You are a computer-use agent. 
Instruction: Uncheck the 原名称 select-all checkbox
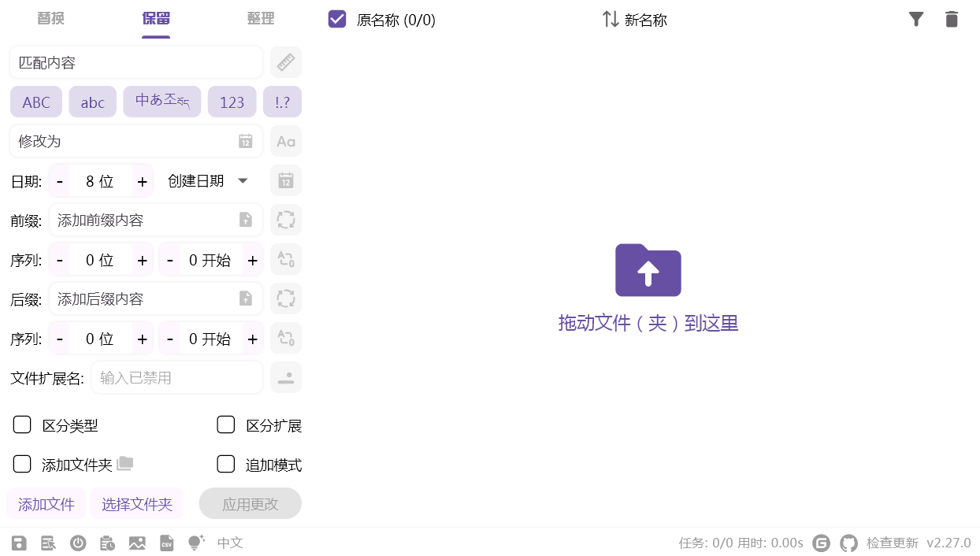(337, 20)
